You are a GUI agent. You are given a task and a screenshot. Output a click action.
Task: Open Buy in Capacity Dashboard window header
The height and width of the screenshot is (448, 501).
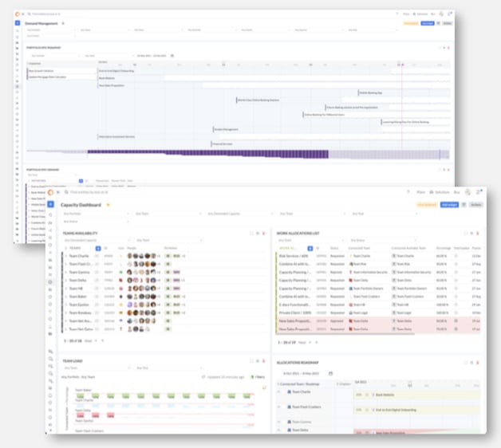pos(457,192)
